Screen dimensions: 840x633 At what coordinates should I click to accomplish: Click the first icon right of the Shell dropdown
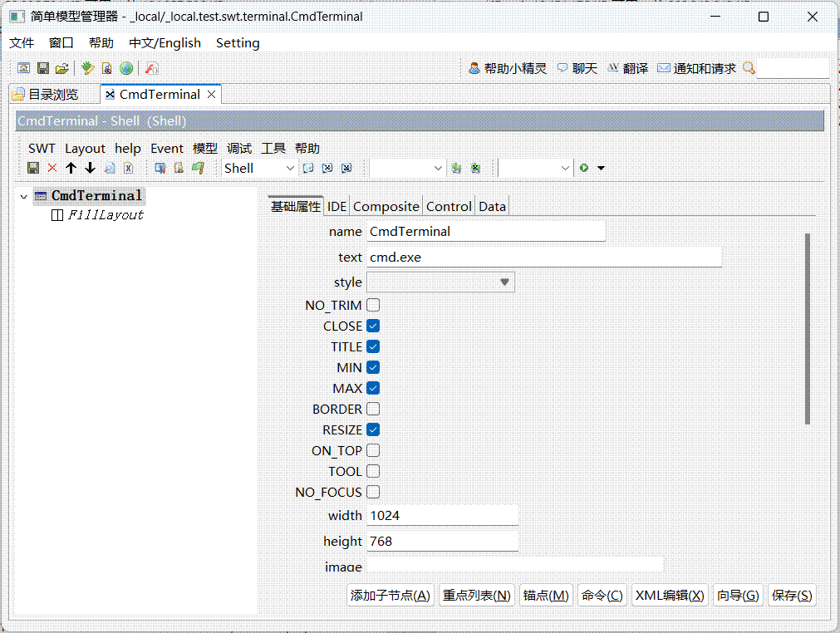coord(308,168)
